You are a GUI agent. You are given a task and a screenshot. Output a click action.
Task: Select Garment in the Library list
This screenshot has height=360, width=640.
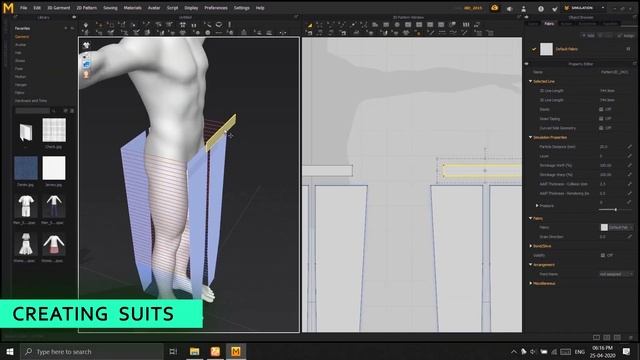[22, 37]
